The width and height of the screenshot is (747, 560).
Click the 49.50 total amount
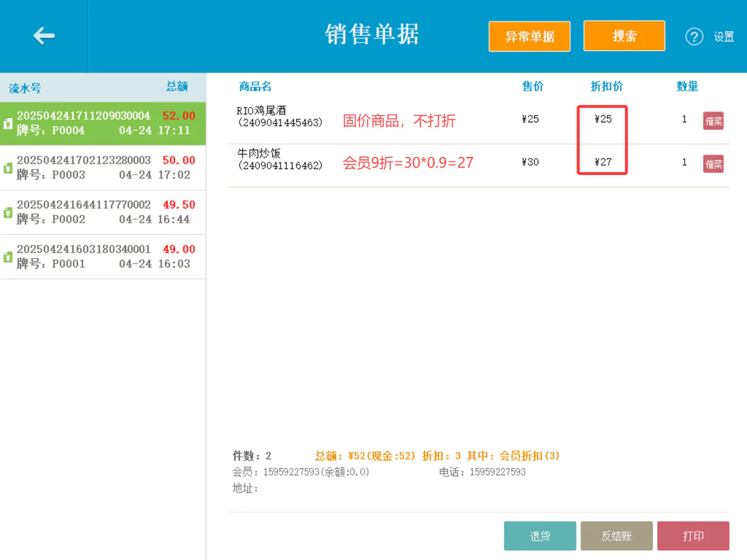179,205
